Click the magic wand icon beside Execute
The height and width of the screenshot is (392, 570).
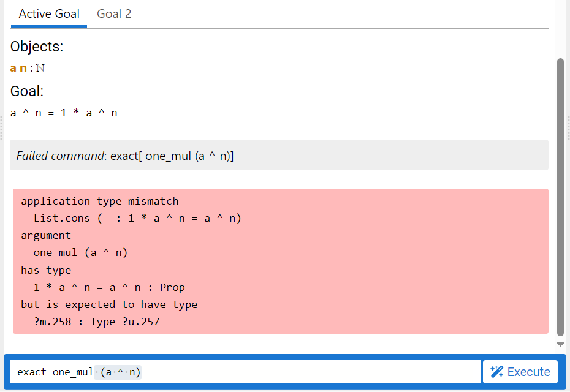pyautogui.click(x=496, y=372)
